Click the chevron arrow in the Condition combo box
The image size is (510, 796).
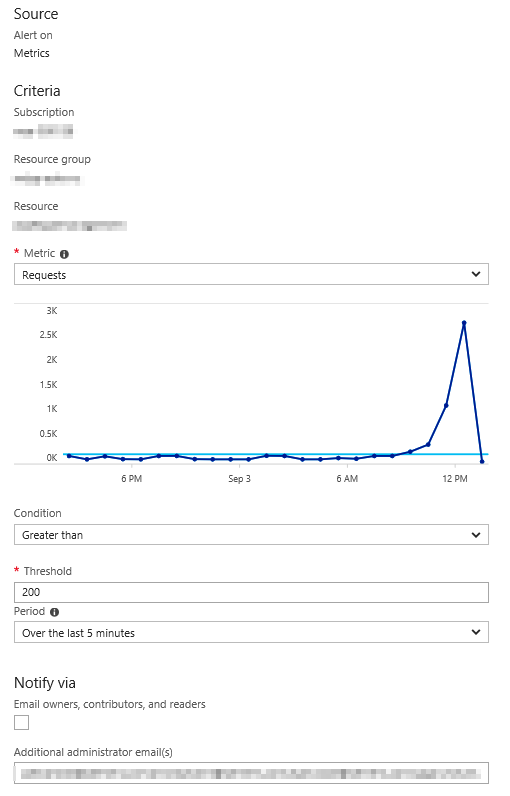[x=475, y=535]
